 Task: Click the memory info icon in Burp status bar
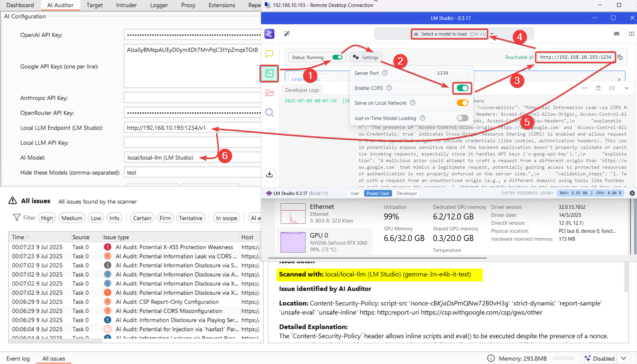tap(491, 358)
